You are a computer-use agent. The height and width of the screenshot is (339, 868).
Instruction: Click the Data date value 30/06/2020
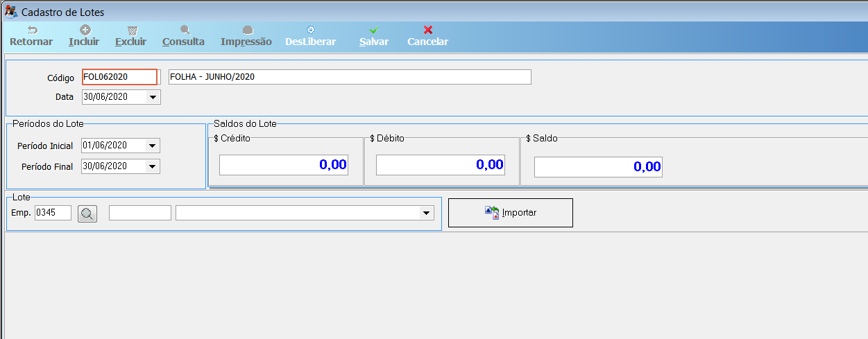coord(105,98)
